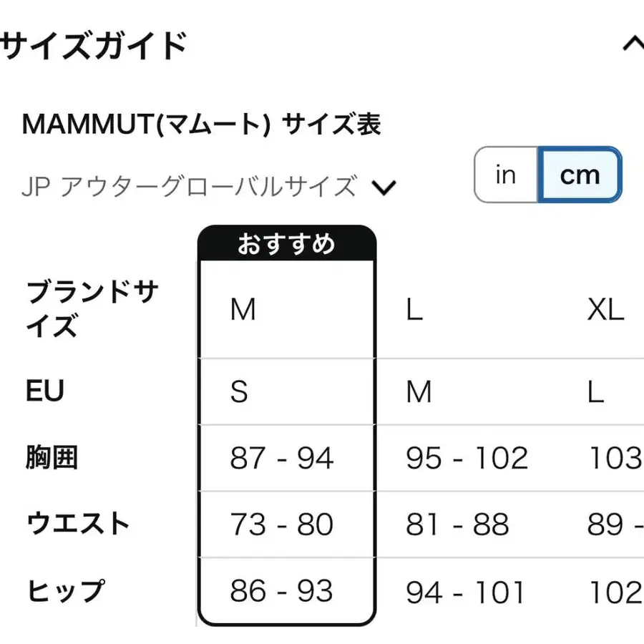Select the cm unit toggle
Screen dimensions: 644x644
point(580,175)
